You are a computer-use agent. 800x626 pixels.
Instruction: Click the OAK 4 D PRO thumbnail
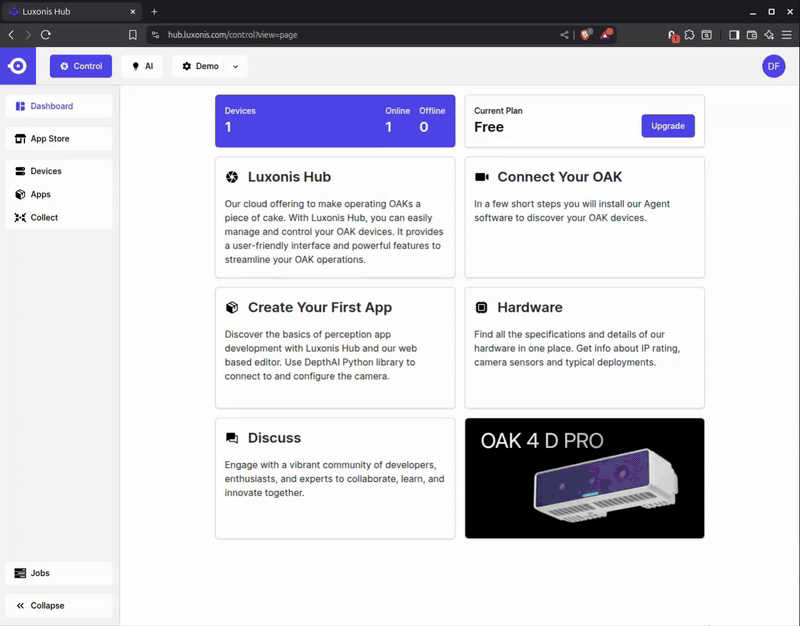point(584,478)
